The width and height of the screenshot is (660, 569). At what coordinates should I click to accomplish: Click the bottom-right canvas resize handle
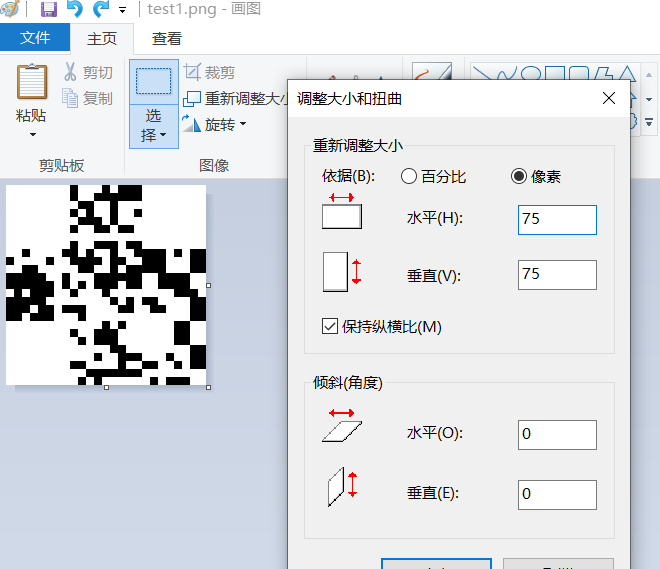coord(209,388)
